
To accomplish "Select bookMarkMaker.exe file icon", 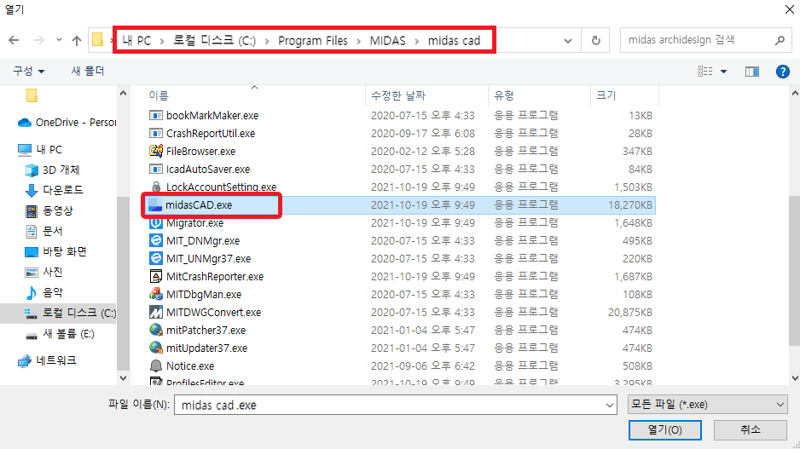I will (x=156, y=115).
